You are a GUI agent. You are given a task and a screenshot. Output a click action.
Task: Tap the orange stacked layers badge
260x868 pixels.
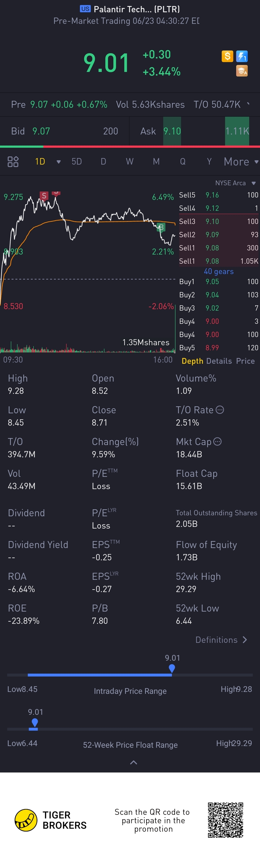pos(242,71)
